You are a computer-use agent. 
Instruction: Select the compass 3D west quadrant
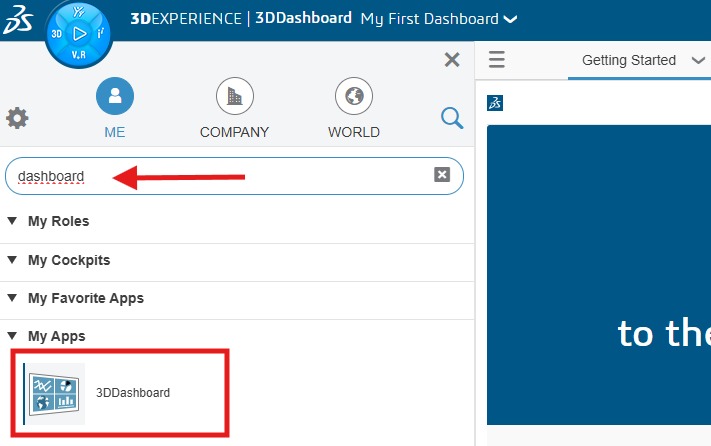click(x=57, y=34)
